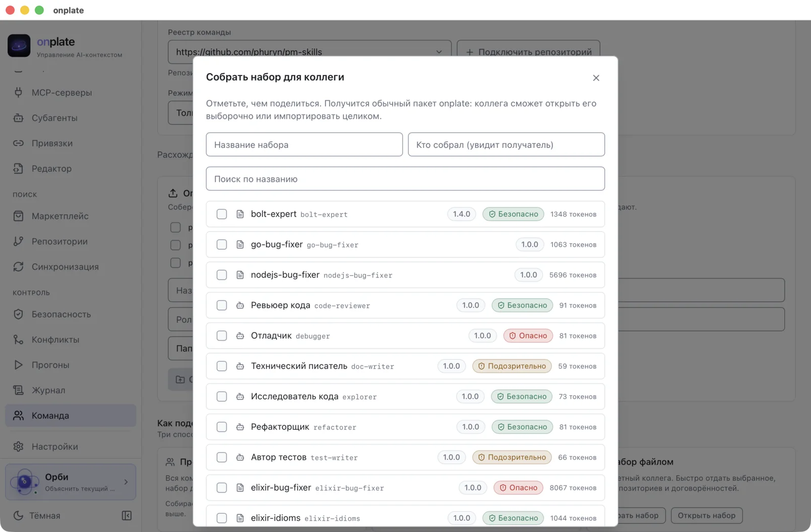Select the Маркетплейс bag icon
This screenshot has width=811, height=532.
pos(18,216)
